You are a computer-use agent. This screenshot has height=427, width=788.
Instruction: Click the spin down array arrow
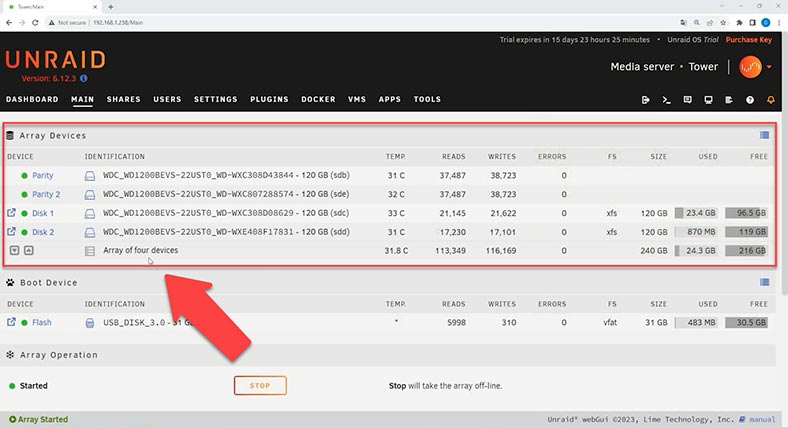pos(15,250)
